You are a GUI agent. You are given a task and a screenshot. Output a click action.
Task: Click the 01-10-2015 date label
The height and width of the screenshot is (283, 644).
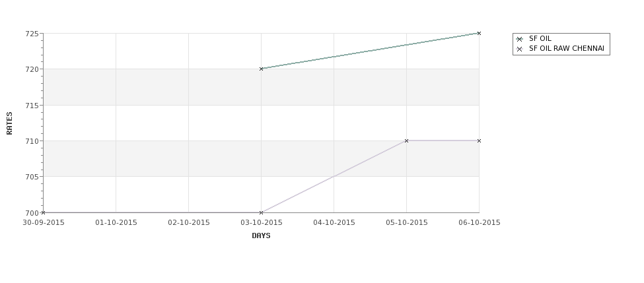[116, 222]
